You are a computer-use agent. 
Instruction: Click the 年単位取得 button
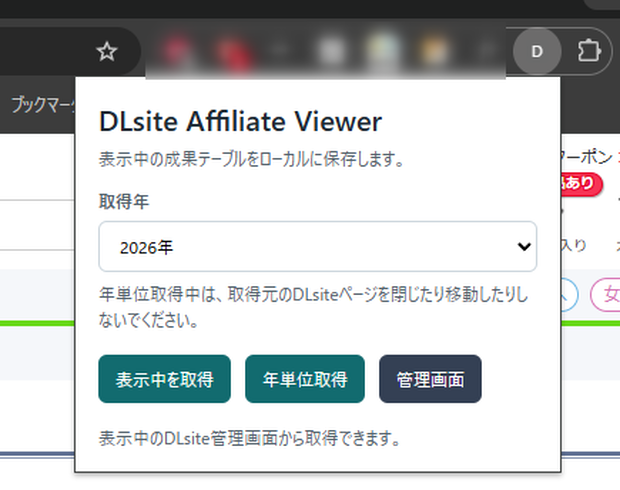coord(305,379)
